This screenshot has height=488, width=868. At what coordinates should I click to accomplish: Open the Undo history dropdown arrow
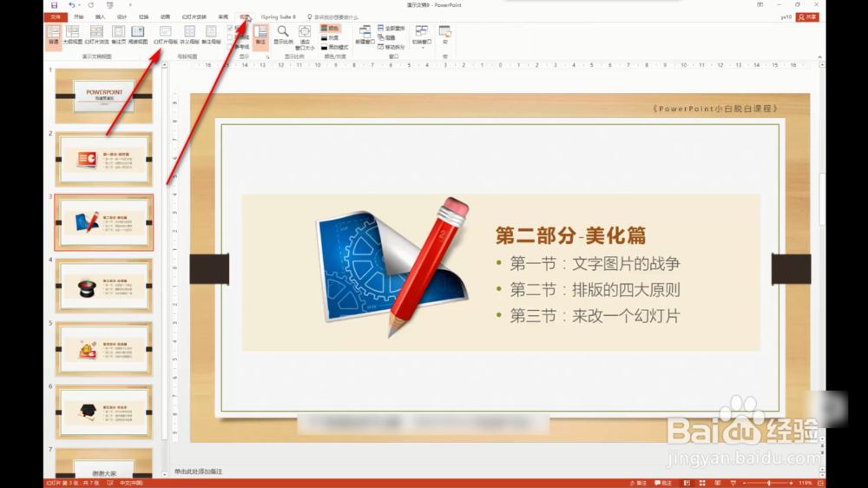[x=79, y=5]
